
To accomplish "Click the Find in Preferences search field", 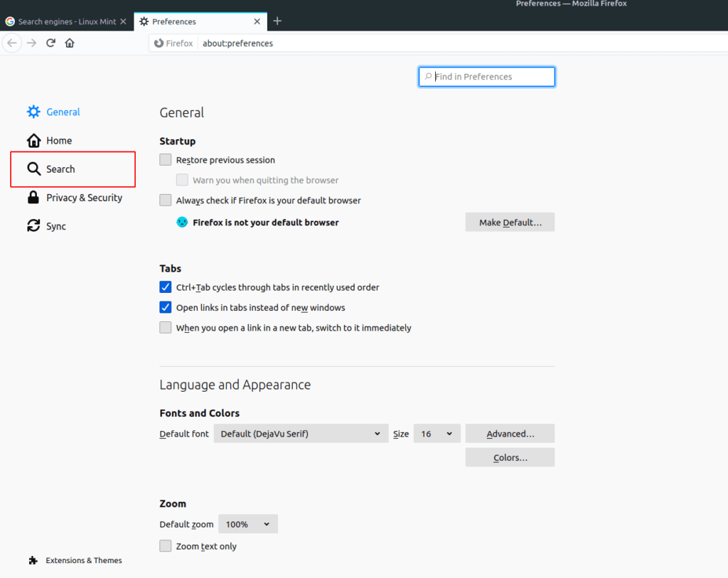I will 486,77.
